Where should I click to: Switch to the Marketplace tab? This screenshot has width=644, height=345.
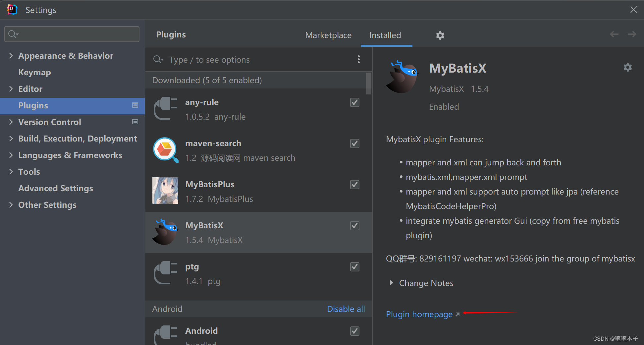(328, 35)
